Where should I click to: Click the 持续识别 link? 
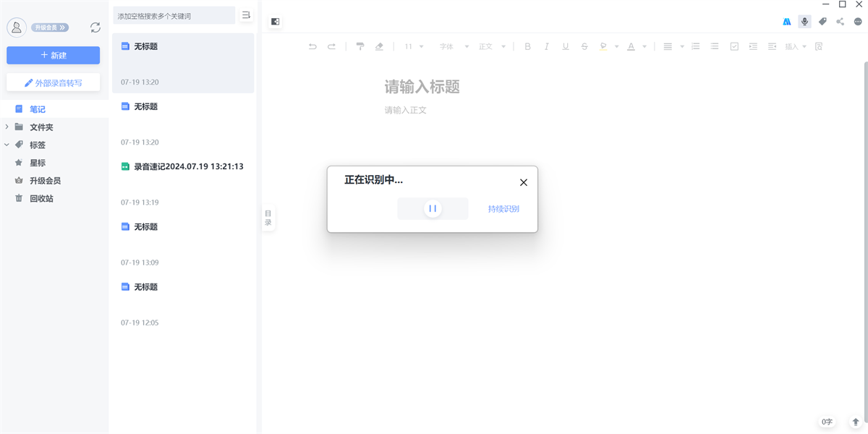503,209
